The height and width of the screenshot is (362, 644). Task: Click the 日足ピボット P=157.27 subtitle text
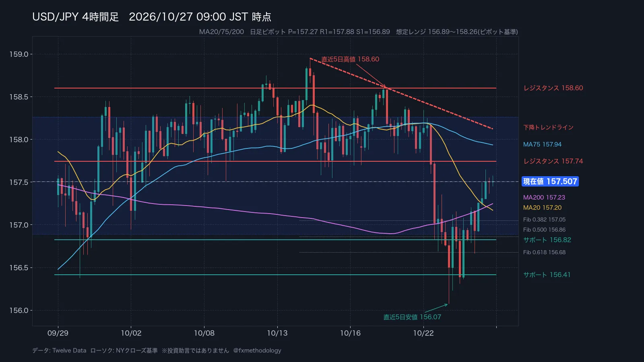[x=284, y=32]
